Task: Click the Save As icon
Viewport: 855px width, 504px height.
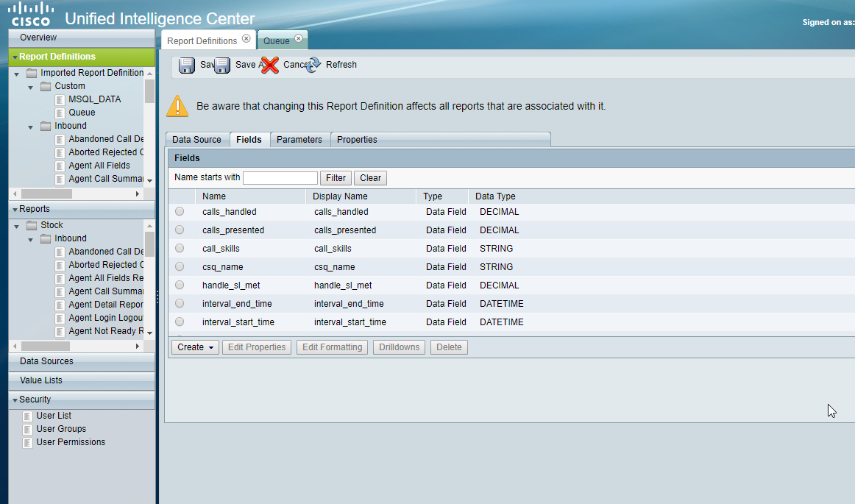Action: pyautogui.click(x=222, y=65)
